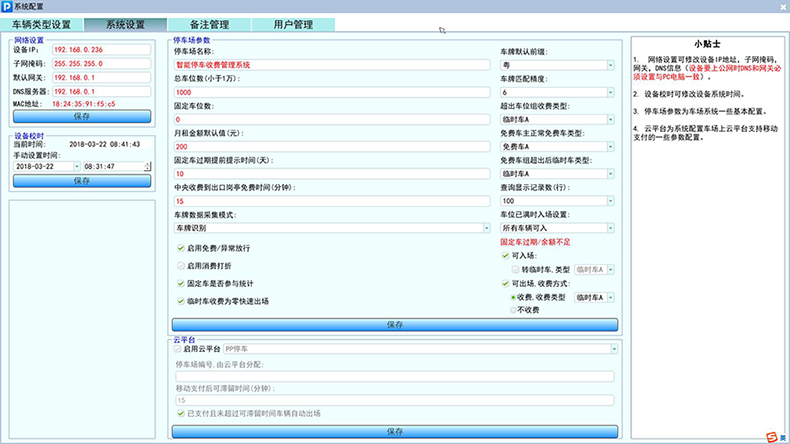Save the 网络设置 network settings

coord(81,116)
